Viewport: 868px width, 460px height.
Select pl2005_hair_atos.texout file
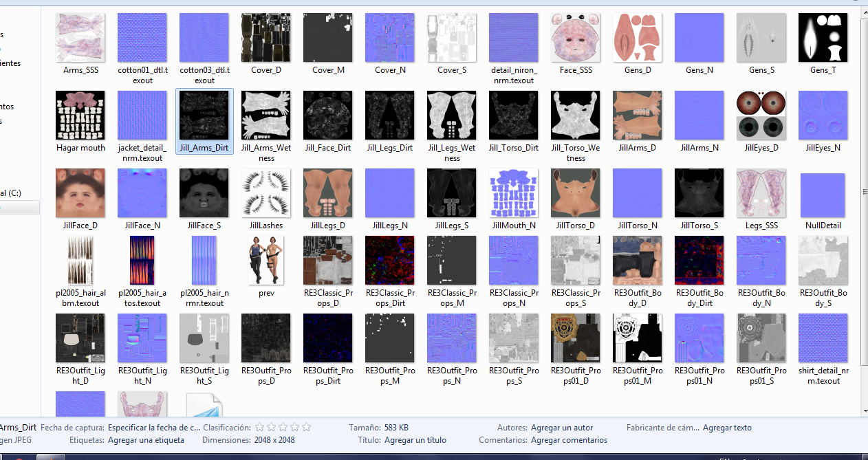pyautogui.click(x=142, y=261)
